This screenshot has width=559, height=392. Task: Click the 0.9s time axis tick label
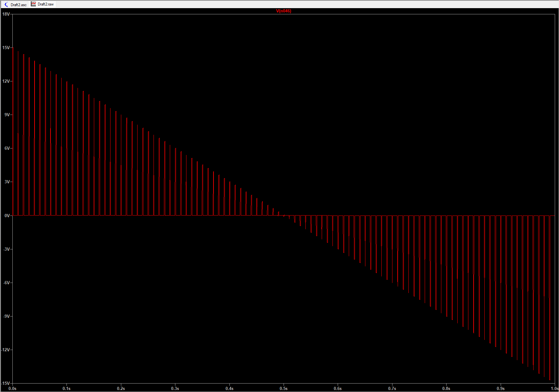tap(501, 388)
